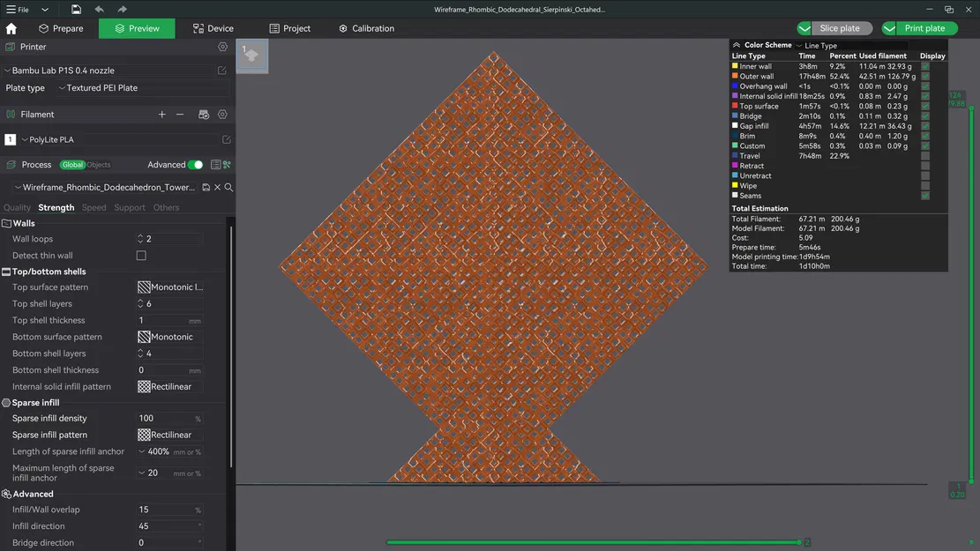Viewport: 980px width, 551px height.
Task: Open the Speed settings tab
Action: [x=94, y=207]
